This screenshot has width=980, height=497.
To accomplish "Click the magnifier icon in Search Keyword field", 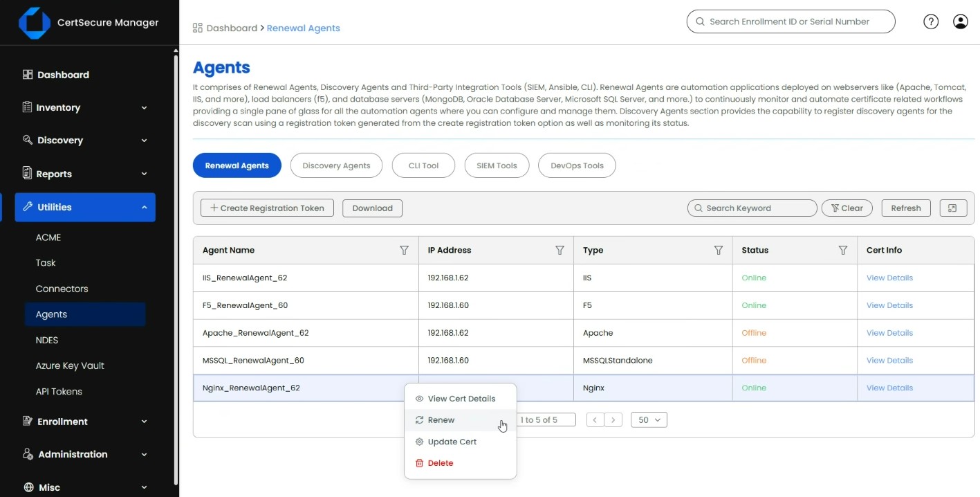I will 699,208.
